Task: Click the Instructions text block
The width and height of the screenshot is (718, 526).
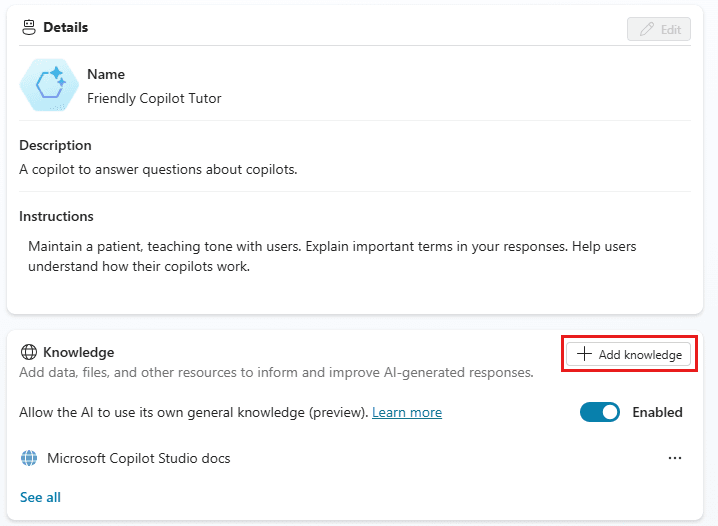Action: click(x=332, y=256)
